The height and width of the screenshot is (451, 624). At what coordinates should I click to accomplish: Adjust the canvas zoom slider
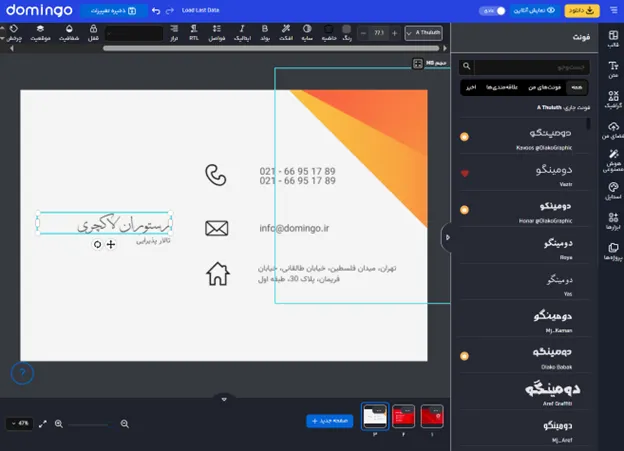pyautogui.click(x=92, y=424)
